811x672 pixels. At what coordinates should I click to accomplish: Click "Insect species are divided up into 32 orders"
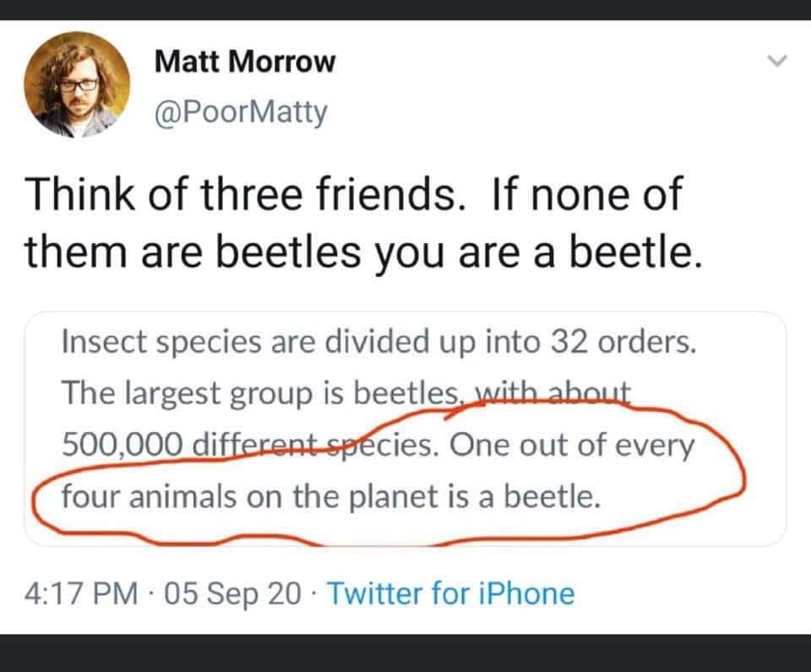378,343
